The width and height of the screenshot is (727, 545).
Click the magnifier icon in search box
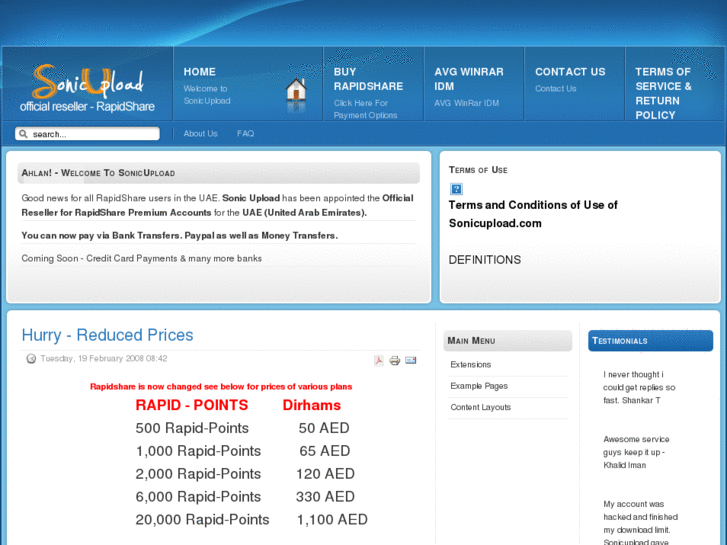click(23, 134)
